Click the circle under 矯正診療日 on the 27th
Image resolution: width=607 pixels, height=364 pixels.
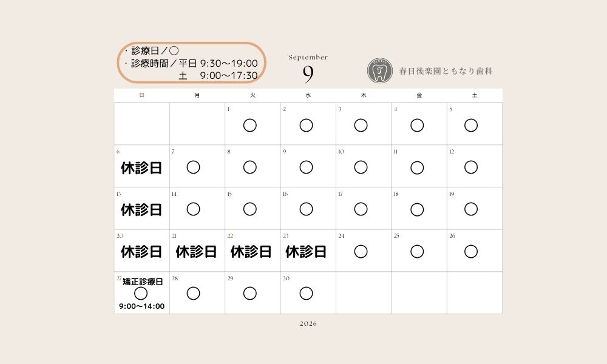click(141, 293)
